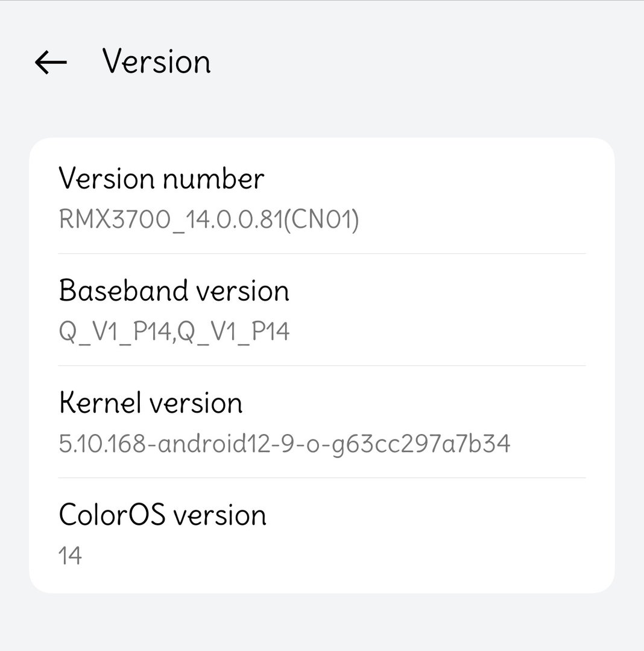Tap the back arrow icon
This screenshot has height=651, width=644.
point(51,61)
